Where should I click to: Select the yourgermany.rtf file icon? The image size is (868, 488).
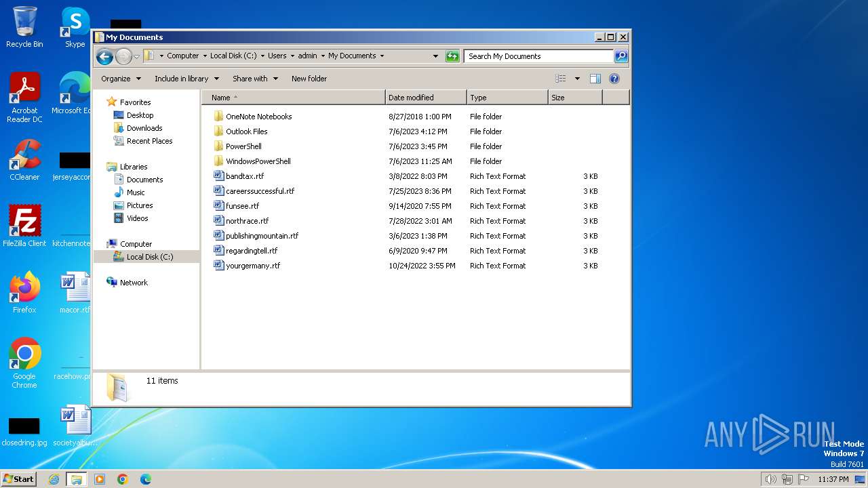coord(218,266)
